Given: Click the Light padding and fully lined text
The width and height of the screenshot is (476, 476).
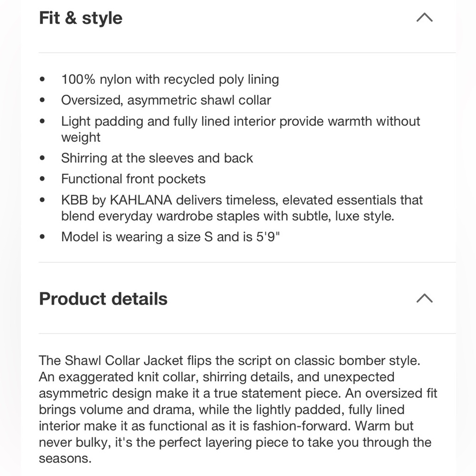Looking at the screenshot, I should tap(240, 129).
